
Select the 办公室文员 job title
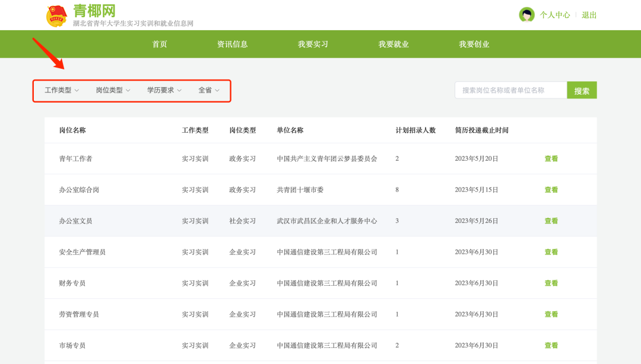75,221
